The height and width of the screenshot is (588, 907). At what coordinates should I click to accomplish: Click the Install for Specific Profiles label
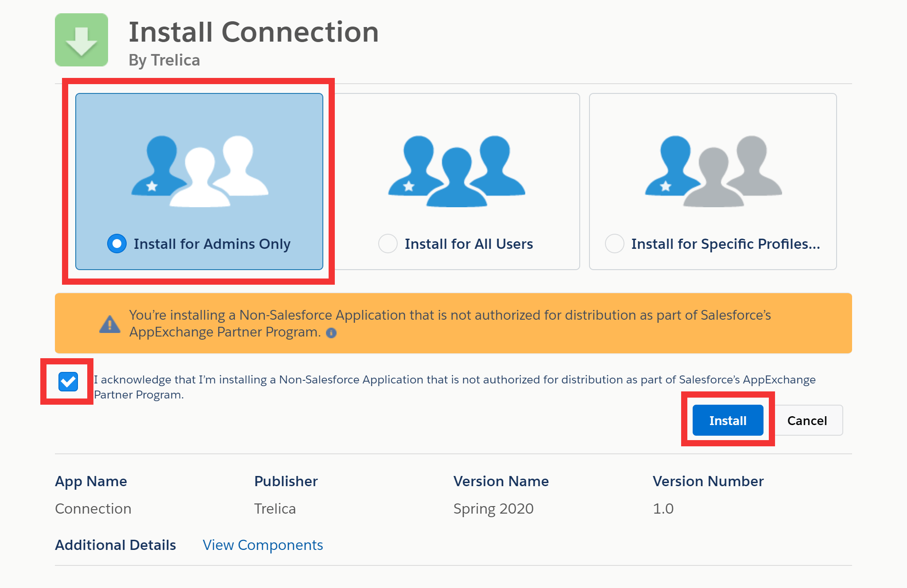tap(725, 244)
